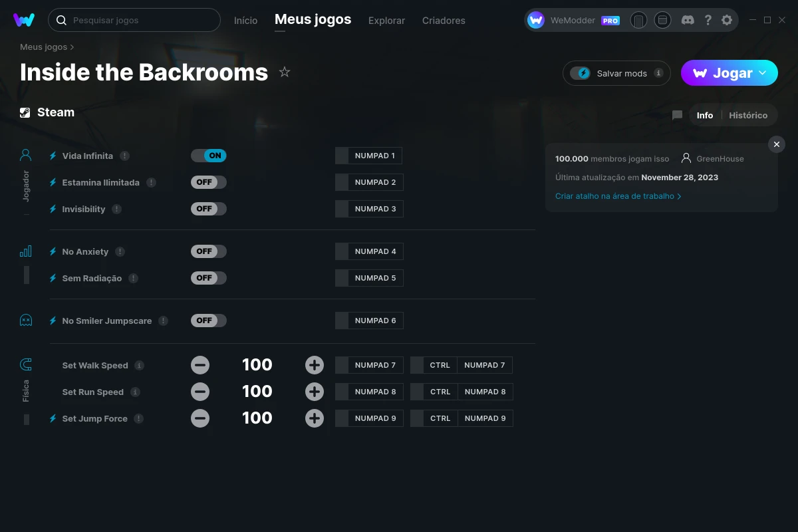Image resolution: width=798 pixels, height=532 pixels.
Task: Select the Jogador category person icon
Action: coord(26,155)
